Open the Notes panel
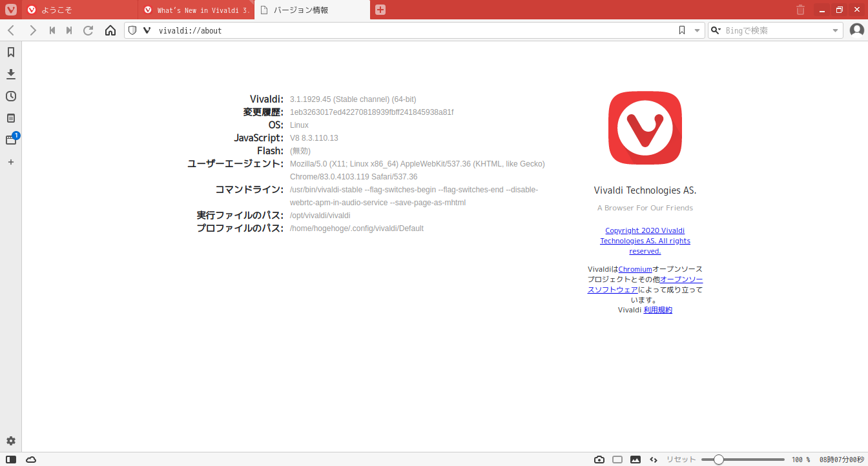 click(11, 118)
